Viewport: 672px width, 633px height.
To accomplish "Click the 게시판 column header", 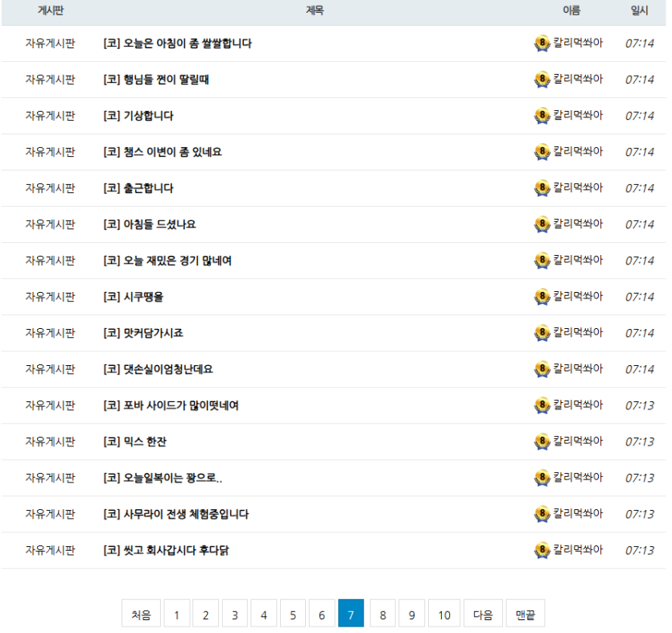I will (51, 10).
